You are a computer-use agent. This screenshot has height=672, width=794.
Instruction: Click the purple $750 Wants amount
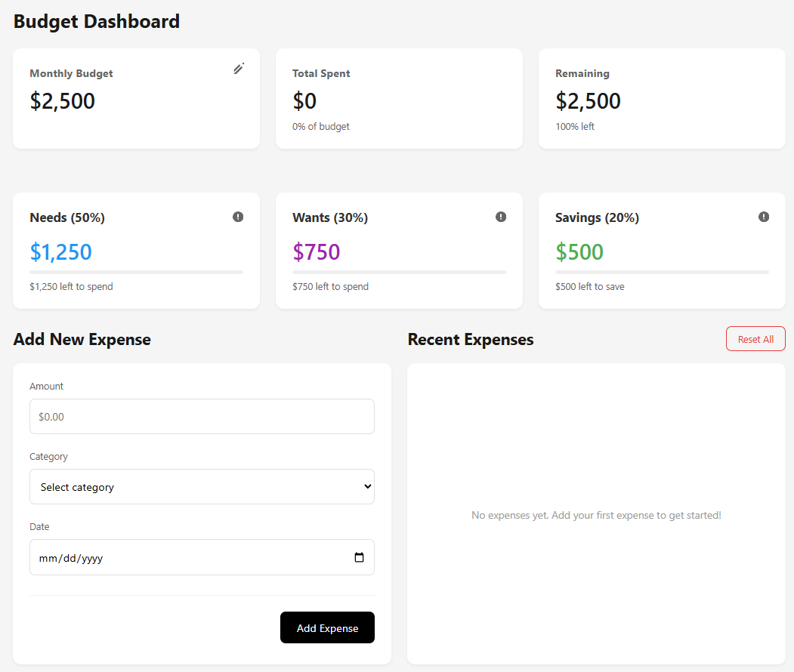317,251
